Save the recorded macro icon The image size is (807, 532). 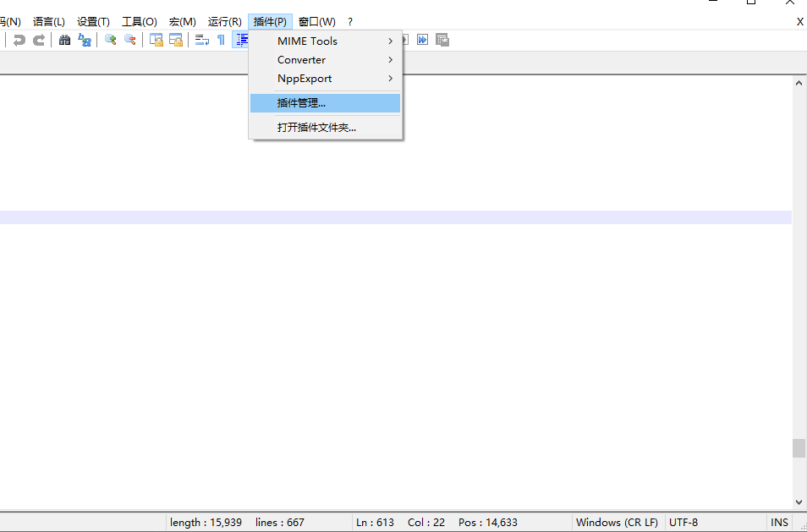click(x=442, y=40)
